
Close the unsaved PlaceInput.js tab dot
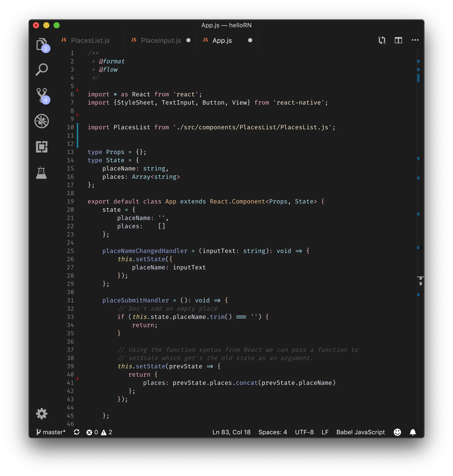188,40
